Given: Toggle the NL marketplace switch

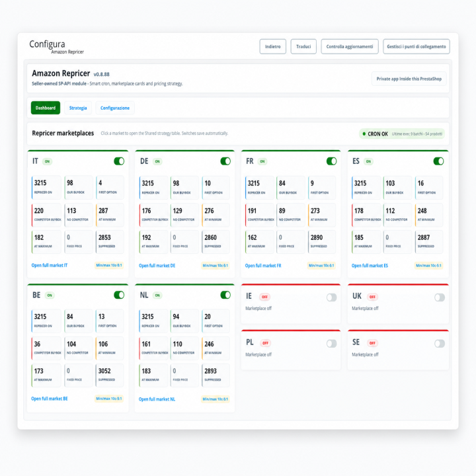Looking at the screenshot, I should pyautogui.click(x=225, y=295).
